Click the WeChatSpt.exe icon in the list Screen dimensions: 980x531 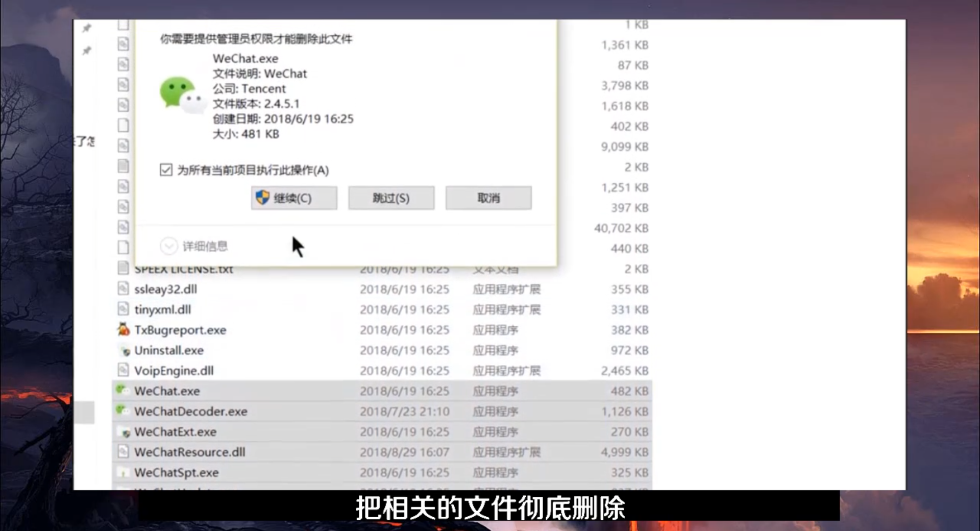(x=123, y=472)
